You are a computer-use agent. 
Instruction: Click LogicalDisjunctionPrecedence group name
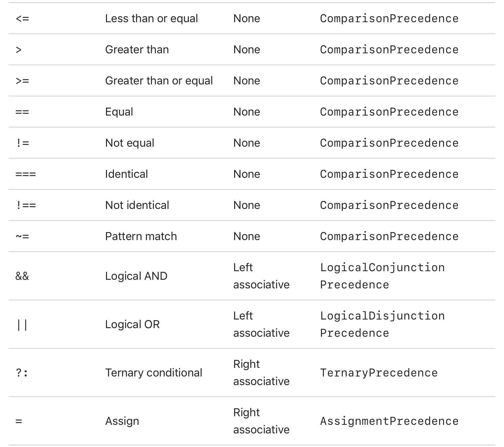pos(382,324)
